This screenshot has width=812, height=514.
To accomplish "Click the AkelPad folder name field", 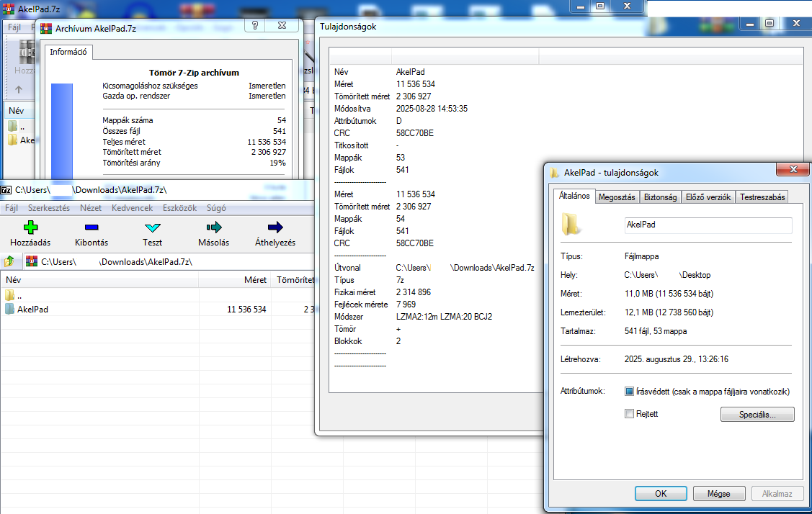I will tap(708, 225).
